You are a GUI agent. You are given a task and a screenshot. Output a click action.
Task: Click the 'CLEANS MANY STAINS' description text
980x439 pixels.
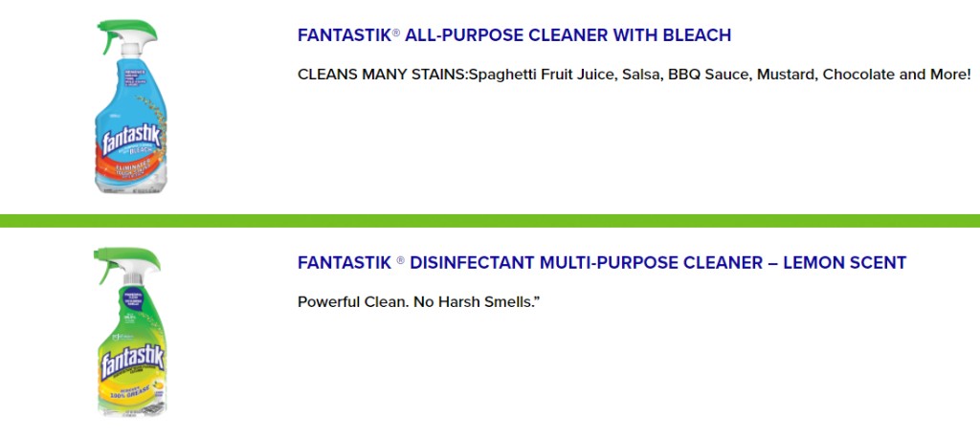point(634,75)
